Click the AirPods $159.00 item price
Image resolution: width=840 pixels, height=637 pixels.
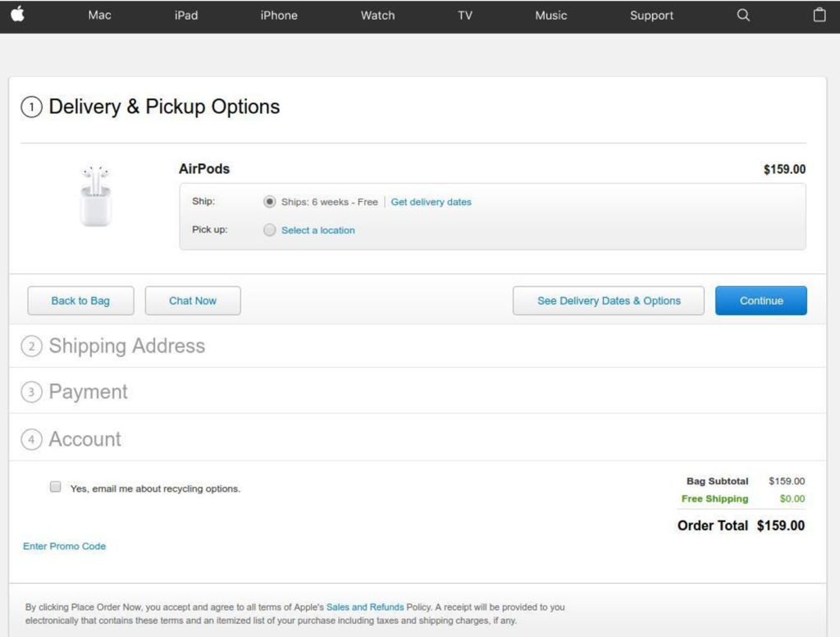coord(784,169)
